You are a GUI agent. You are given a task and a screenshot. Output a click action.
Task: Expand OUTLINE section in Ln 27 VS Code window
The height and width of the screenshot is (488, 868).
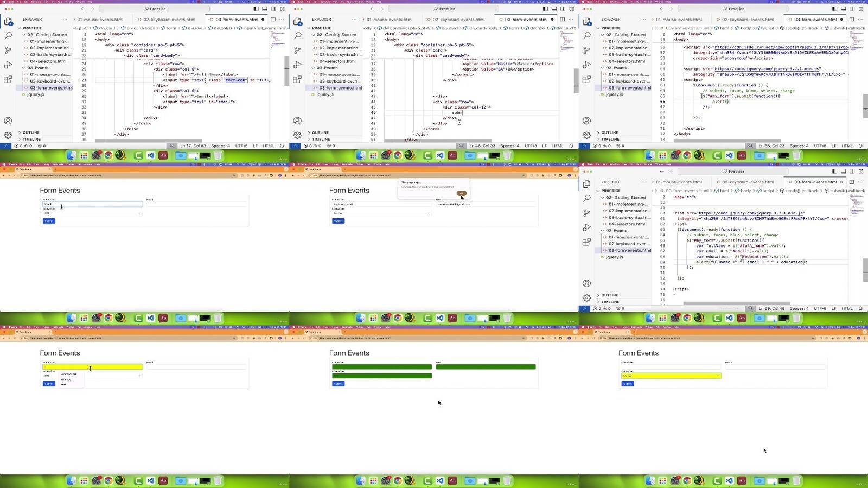(31, 132)
